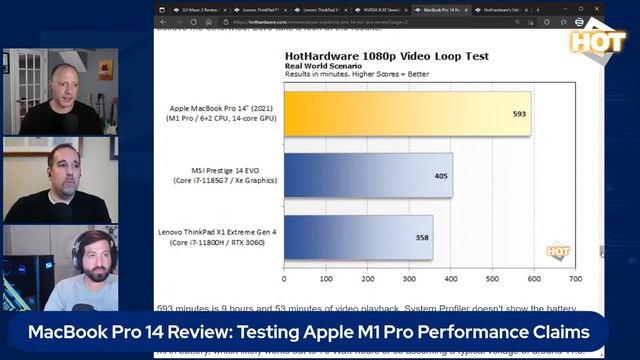Open the favorites star icon
The width and height of the screenshot is (640, 360).
point(563,22)
